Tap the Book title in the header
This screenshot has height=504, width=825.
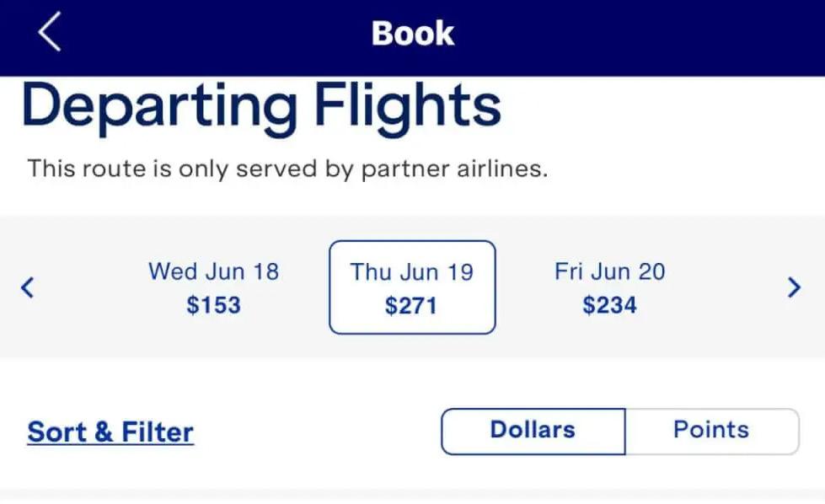pyautogui.click(x=413, y=33)
